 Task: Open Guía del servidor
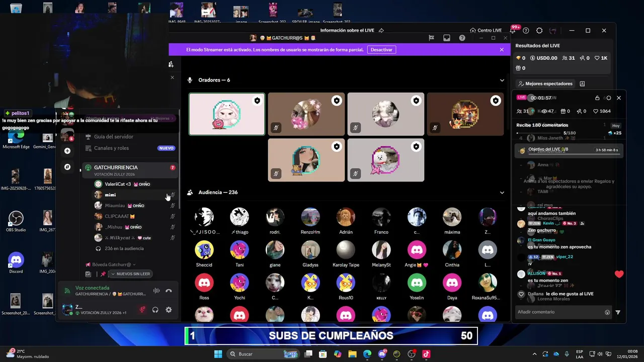pyautogui.click(x=114, y=137)
